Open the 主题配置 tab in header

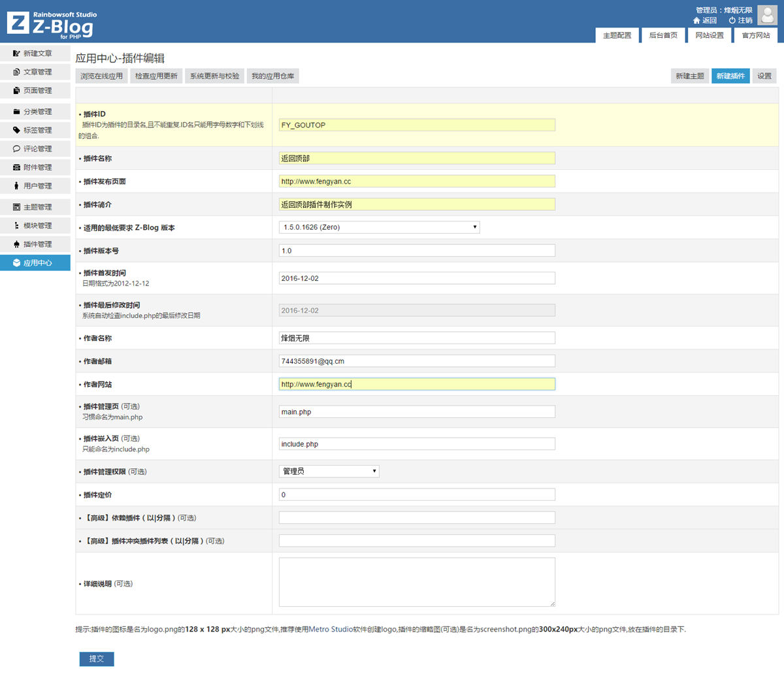[x=617, y=35]
